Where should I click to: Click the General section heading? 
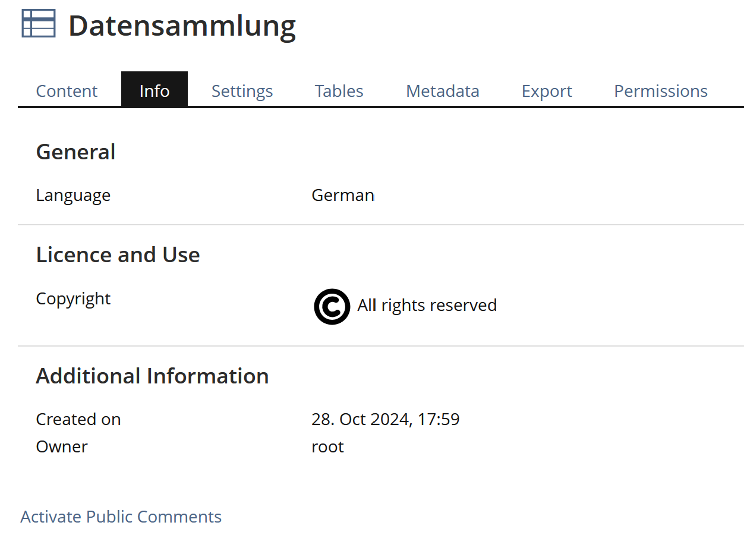click(x=75, y=152)
